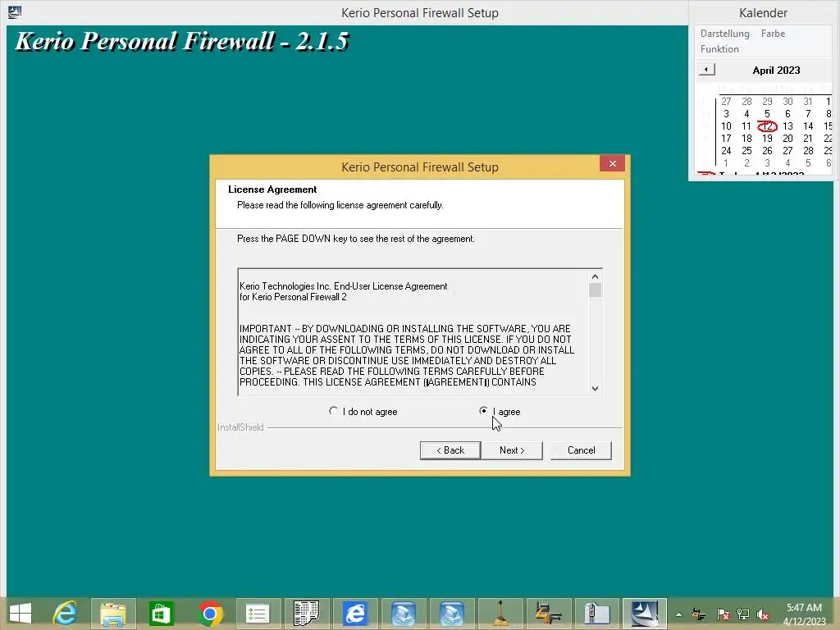
Task: Select date 13 in the calendar
Action: [x=787, y=126]
